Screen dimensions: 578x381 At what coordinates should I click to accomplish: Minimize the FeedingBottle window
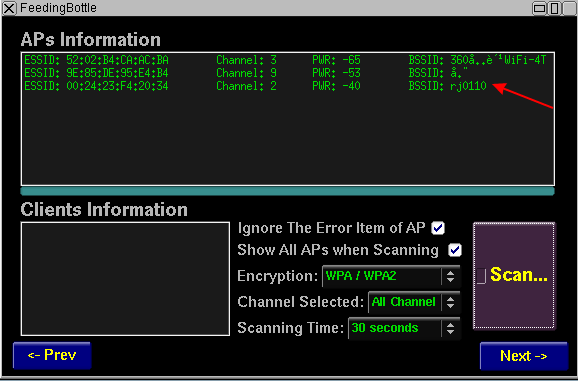point(539,8)
